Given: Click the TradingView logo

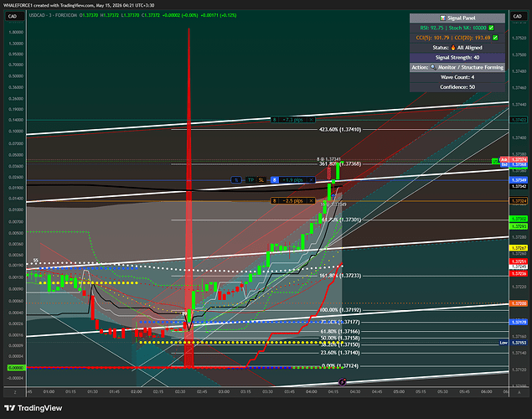Looking at the screenshot, I should [33, 408].
